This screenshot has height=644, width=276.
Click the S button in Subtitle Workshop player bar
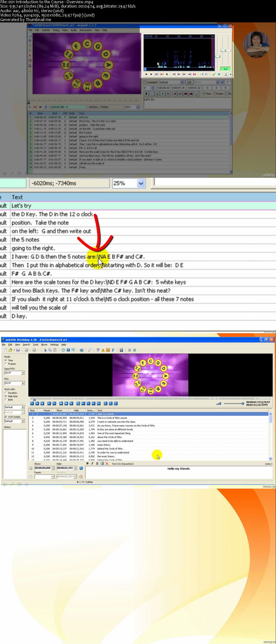pos(116,403)
